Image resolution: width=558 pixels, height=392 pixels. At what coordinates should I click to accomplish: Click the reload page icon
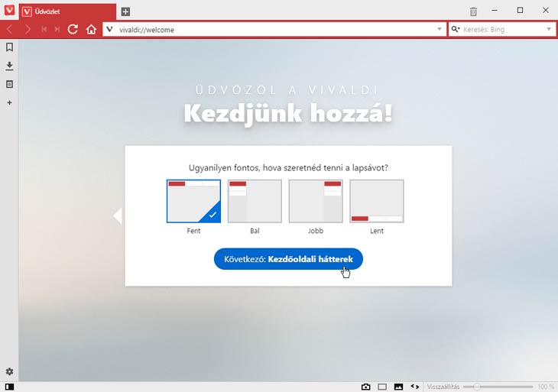[73, 29]
